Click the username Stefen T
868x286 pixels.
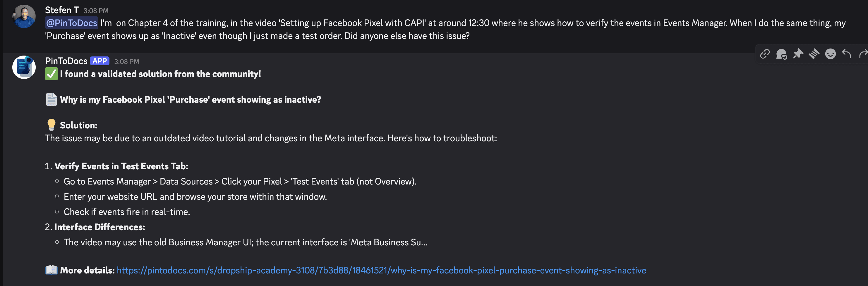click(62, 10)
